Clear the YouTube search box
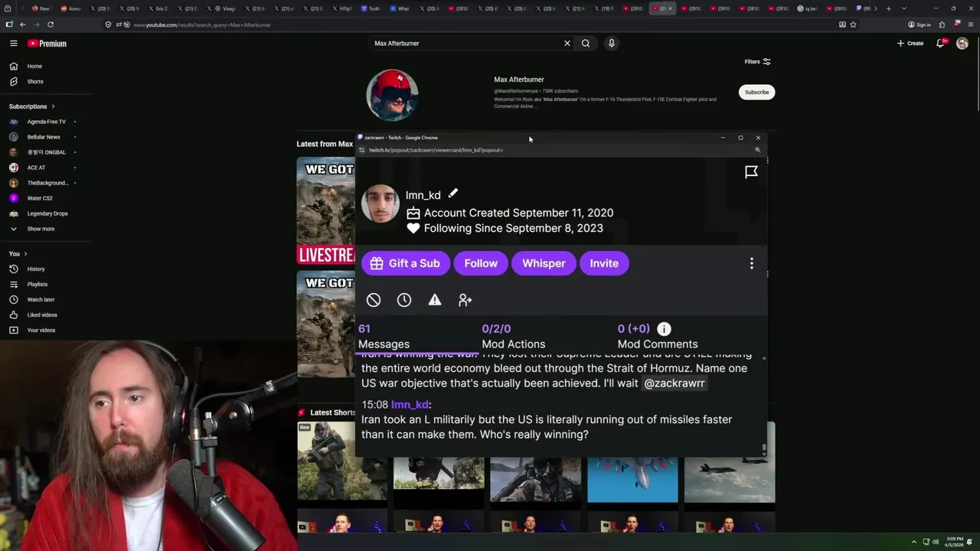980x551 pixels. pyautogui.click(x=567, y=44)
